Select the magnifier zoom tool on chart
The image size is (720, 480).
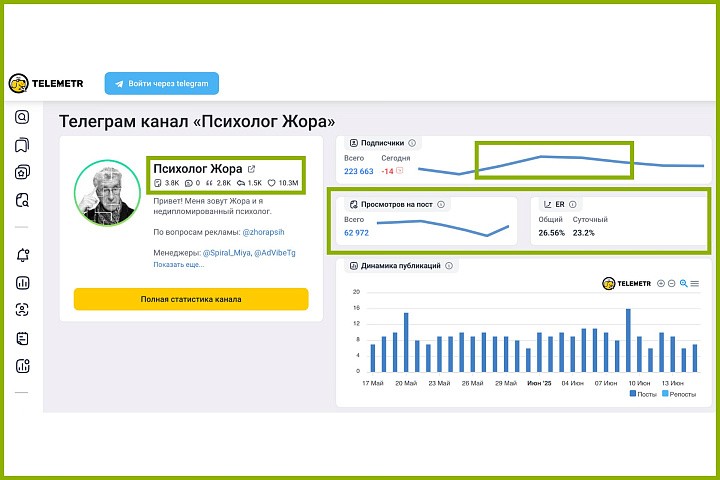[683, 284]
